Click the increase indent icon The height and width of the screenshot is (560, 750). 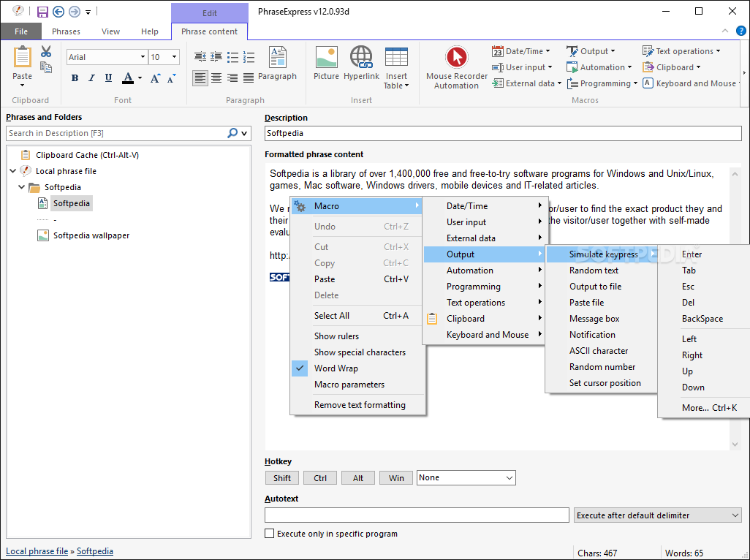tap(216, 57)
